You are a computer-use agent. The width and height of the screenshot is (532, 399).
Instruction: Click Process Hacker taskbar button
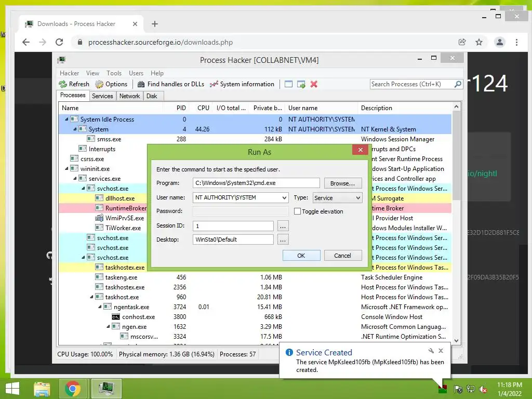[106, 389]
